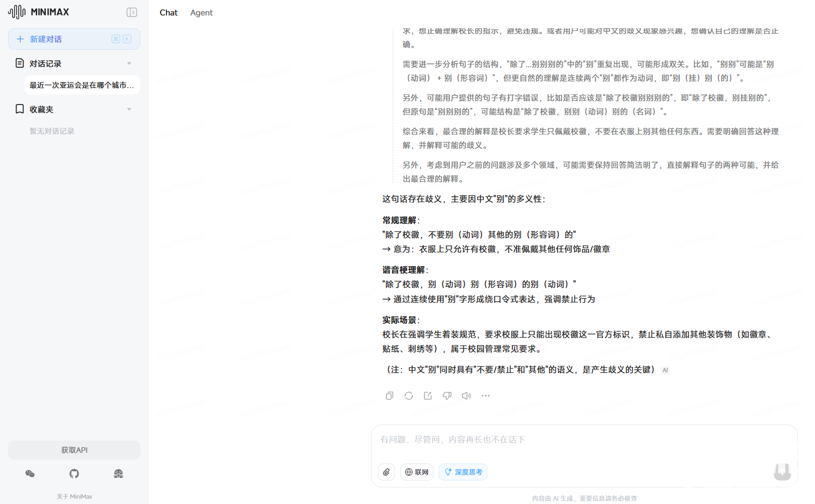The width and height of the screenshot is (815, 504).
Task: Open the Hugging Face icon link
Action: [x=118, y=474]
